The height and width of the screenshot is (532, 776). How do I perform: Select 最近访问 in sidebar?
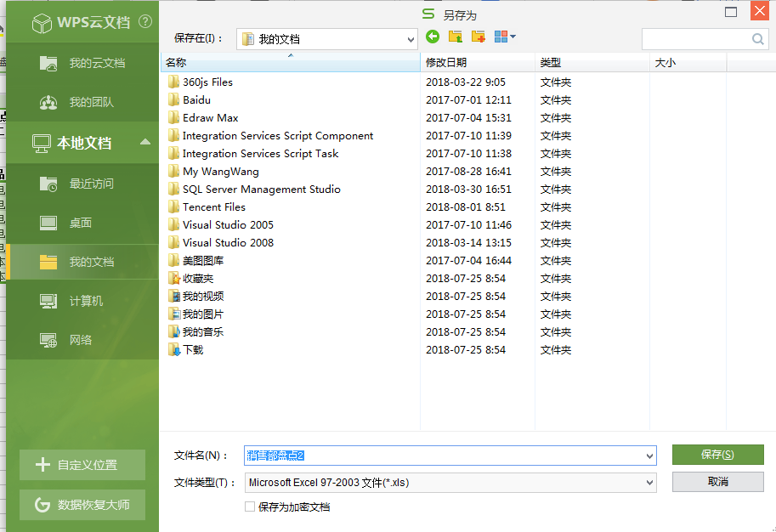click(x=82, y=184)
